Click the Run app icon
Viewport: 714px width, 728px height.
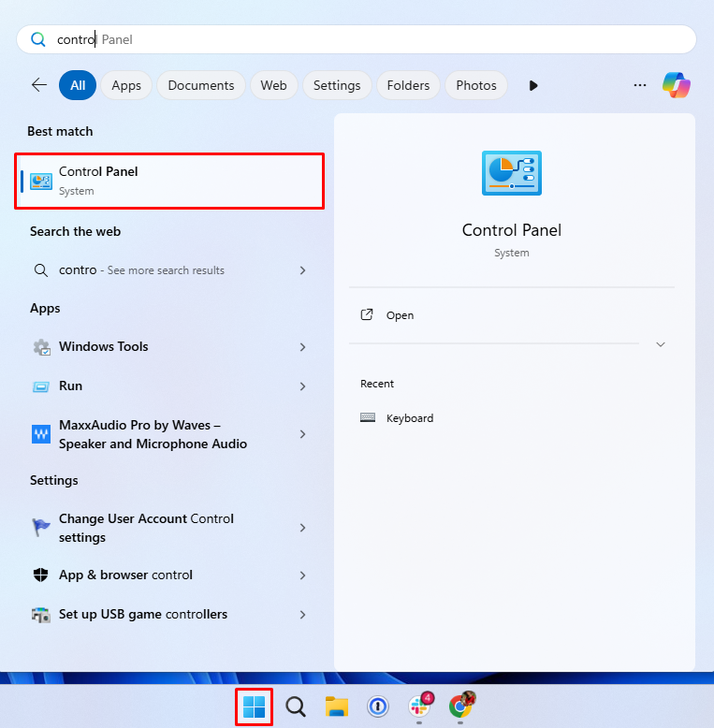coord(41,386)
